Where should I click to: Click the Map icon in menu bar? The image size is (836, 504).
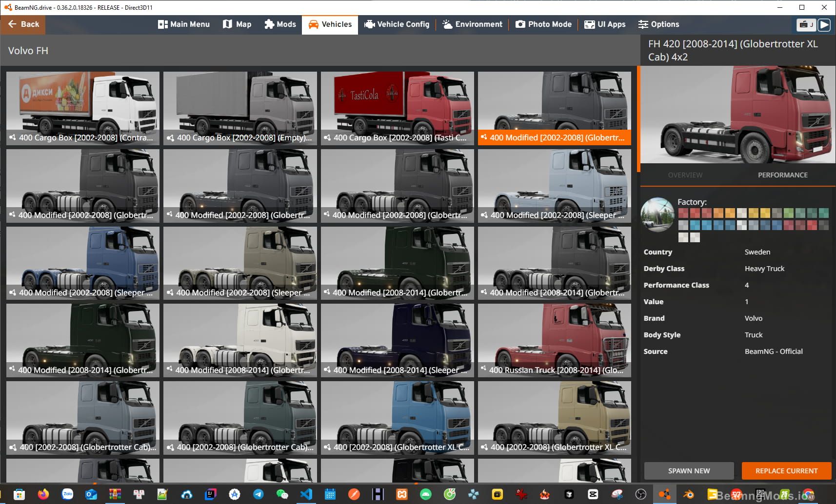227,24
